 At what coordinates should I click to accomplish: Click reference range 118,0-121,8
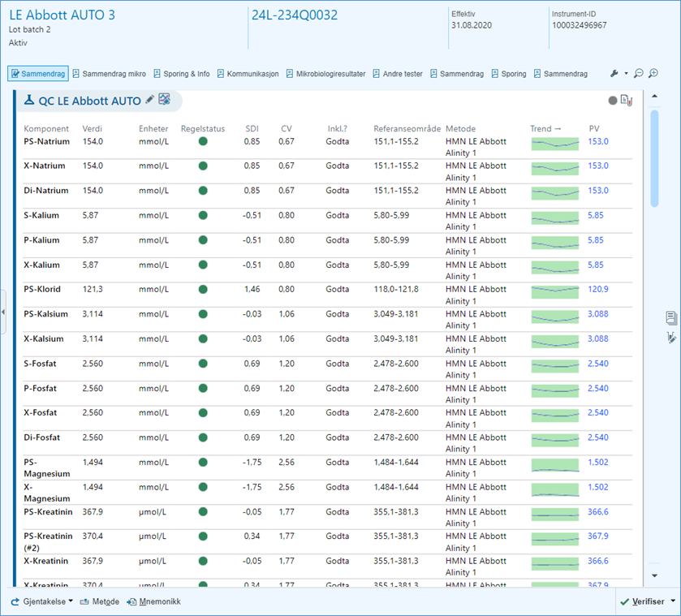396,289
